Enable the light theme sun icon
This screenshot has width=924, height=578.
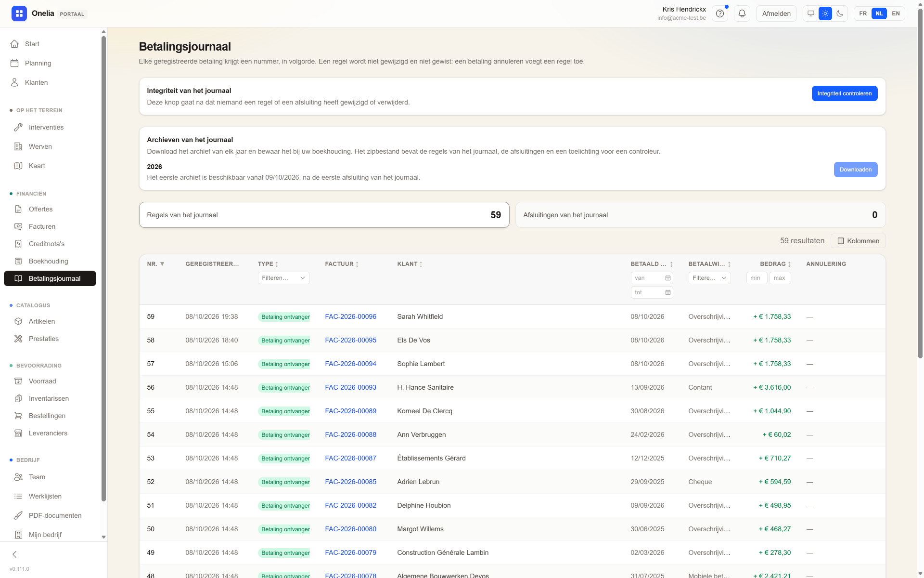[x=825, y=13]
